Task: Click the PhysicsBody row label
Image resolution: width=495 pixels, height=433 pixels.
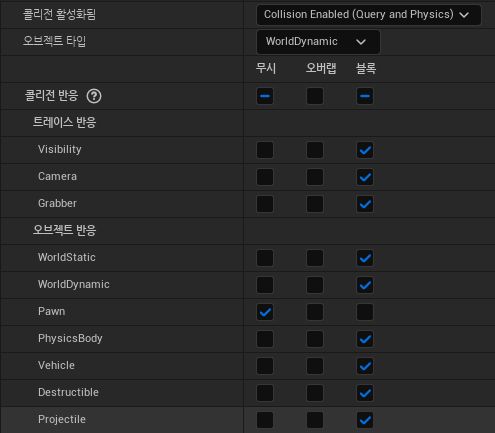Action: (x=70, y=338)
